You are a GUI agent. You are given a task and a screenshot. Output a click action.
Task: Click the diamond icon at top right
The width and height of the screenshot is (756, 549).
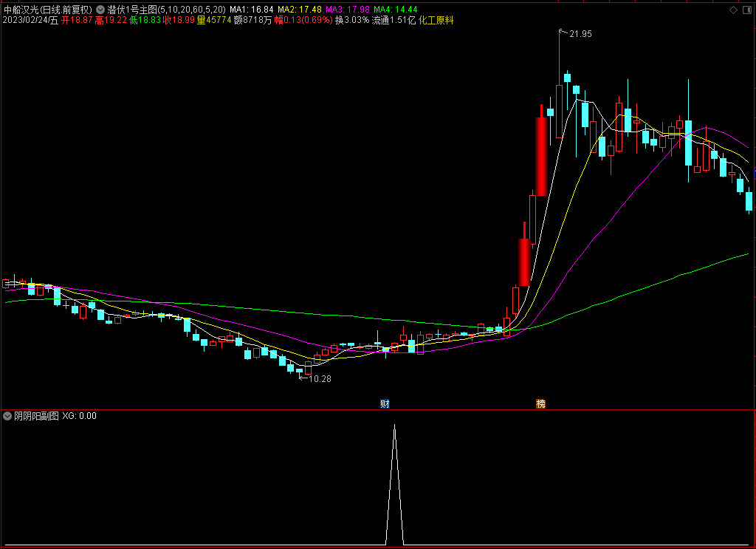tap(733, 10)
